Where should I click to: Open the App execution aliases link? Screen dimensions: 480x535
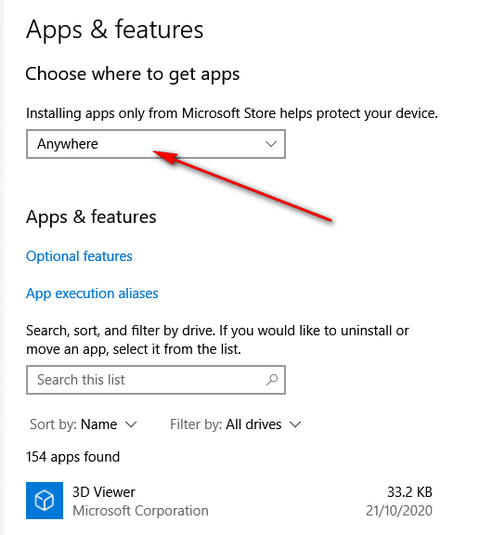(92, 293)
